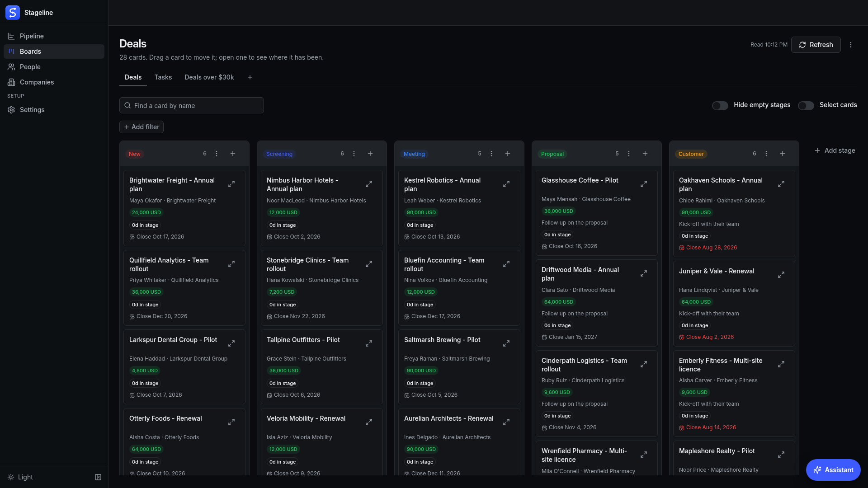Expand the Tallpine Outfitters card

click(369, 343)
